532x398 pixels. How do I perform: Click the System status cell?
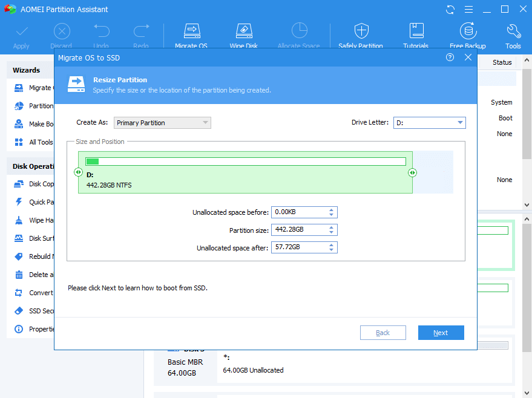(x=502, y=102)
